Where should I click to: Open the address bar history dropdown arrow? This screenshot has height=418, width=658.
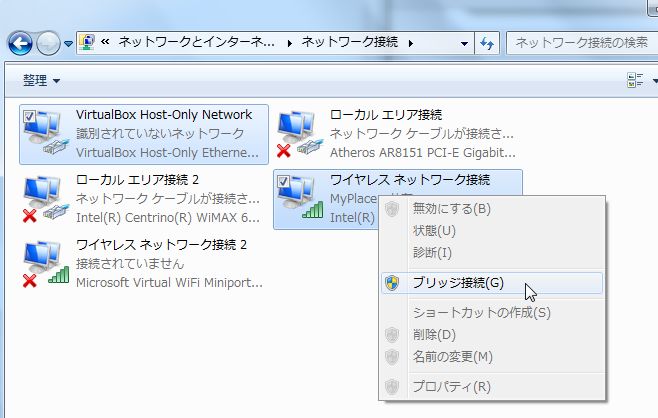pyautogui.click(x=464, y=44)
